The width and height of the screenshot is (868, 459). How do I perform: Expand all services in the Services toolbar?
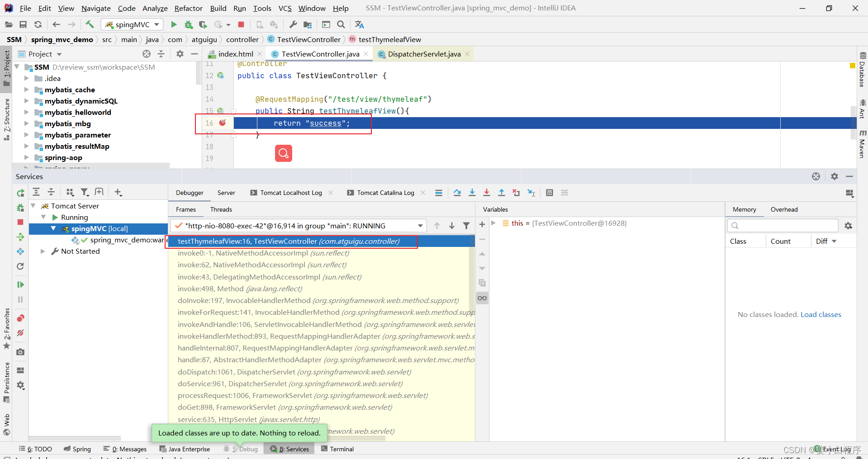(36, 192)
